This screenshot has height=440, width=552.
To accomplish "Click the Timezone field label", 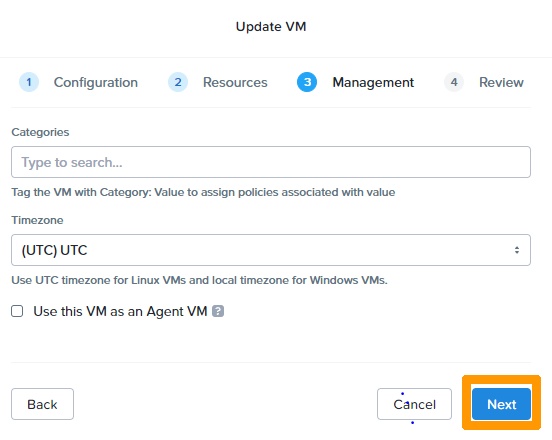I will [x=37, y=220].
